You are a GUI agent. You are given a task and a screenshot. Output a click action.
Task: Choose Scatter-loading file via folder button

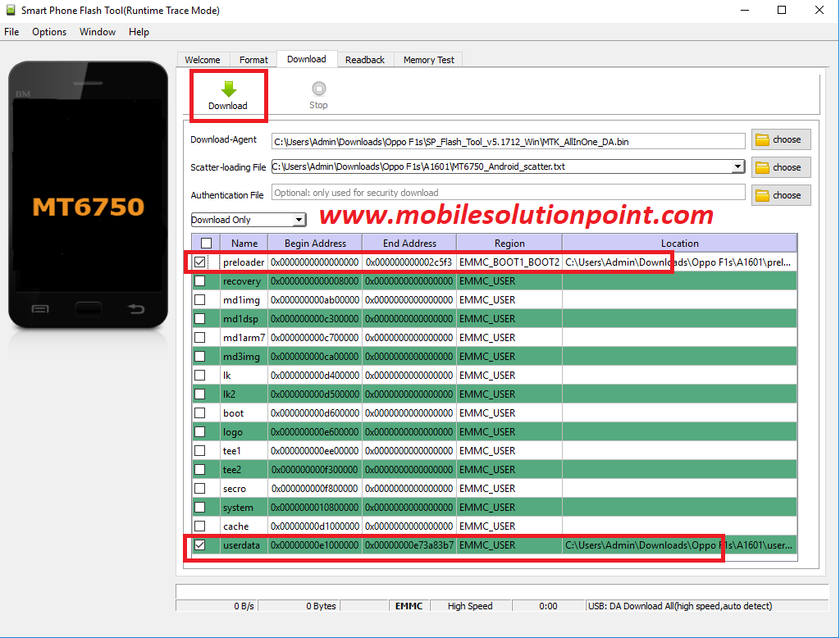[x=781, y=167]
